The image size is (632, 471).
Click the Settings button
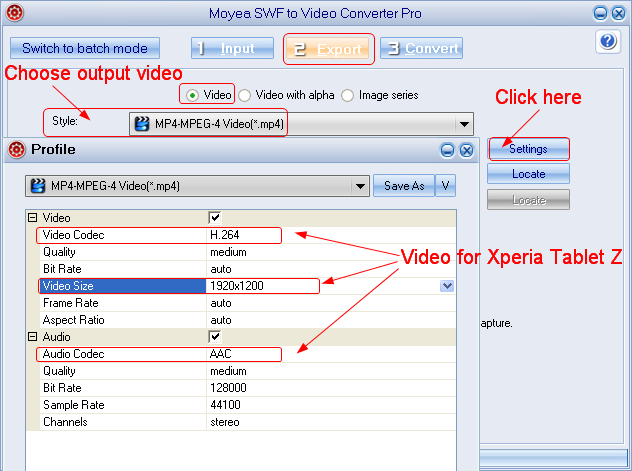click(x=528, y=149)
